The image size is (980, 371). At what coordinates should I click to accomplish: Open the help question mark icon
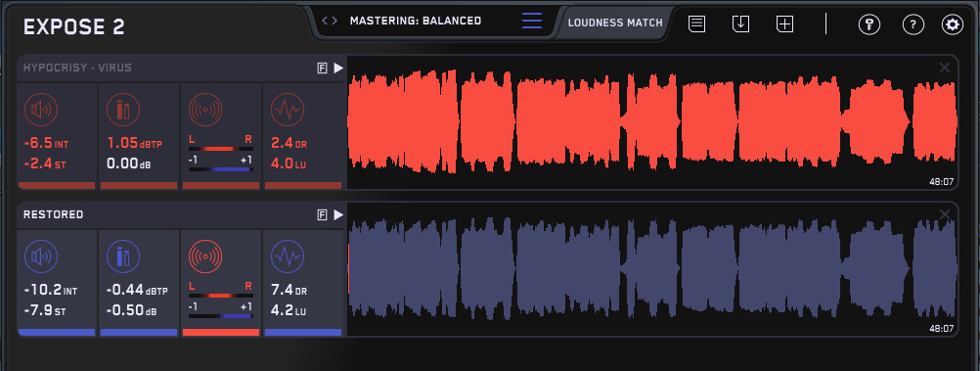click(x=913, y=25)
